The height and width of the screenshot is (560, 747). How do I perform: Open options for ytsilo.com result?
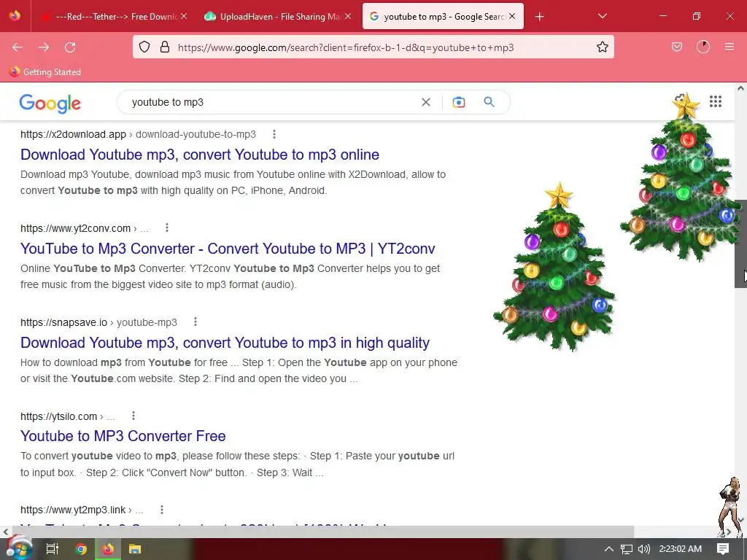[x=133, y=416]
